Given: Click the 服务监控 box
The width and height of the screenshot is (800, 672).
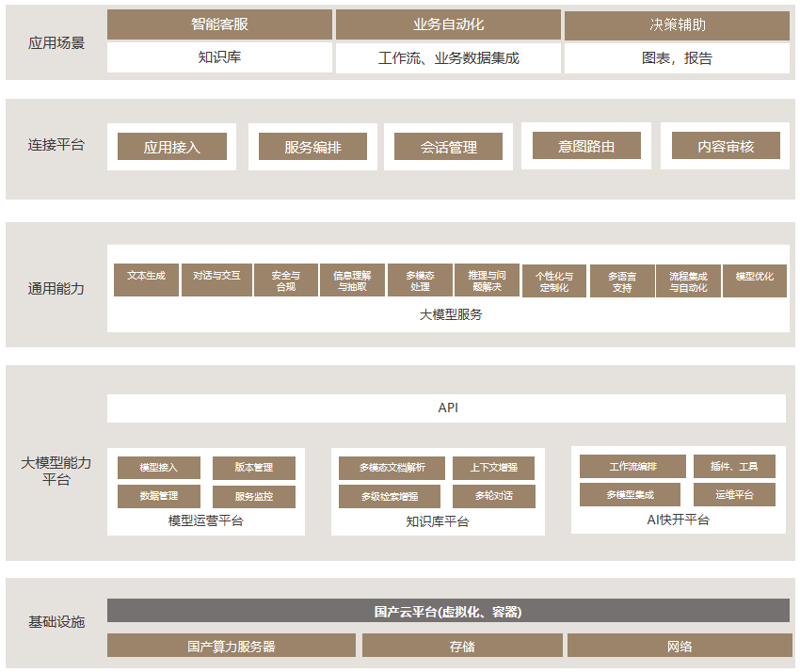Looking at the screenshot, I should click(x=254, y=496).
